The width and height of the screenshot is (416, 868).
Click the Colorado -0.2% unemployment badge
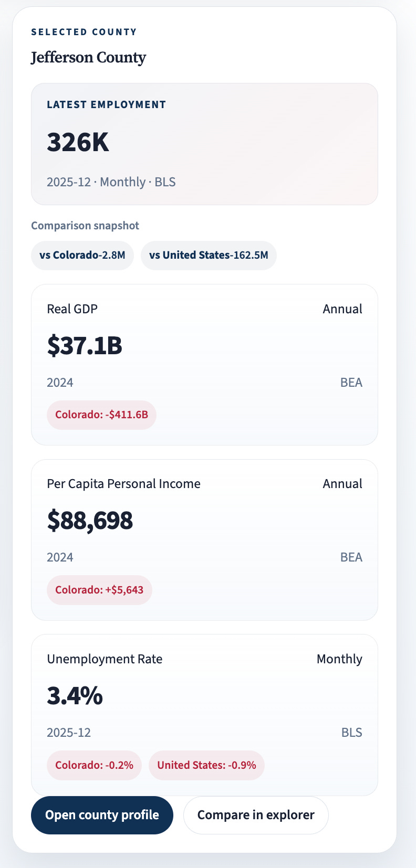pos(94,765)
